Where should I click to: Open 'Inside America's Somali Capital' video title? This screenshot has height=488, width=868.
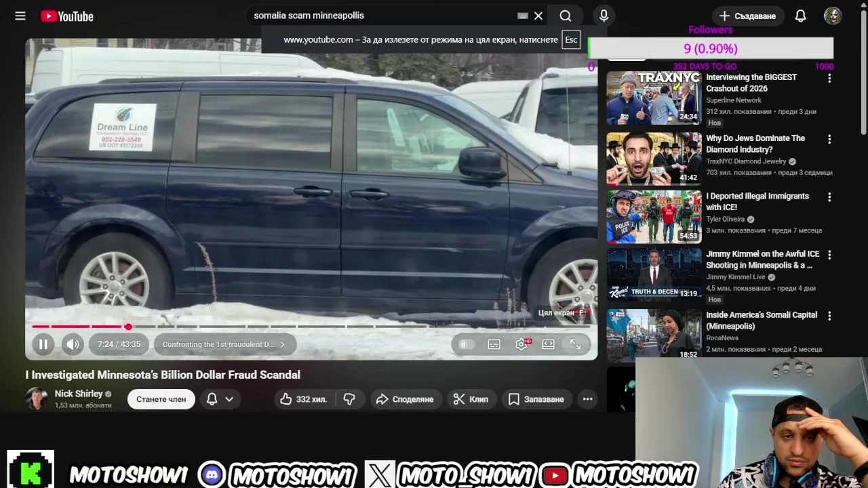click(762, 321)
